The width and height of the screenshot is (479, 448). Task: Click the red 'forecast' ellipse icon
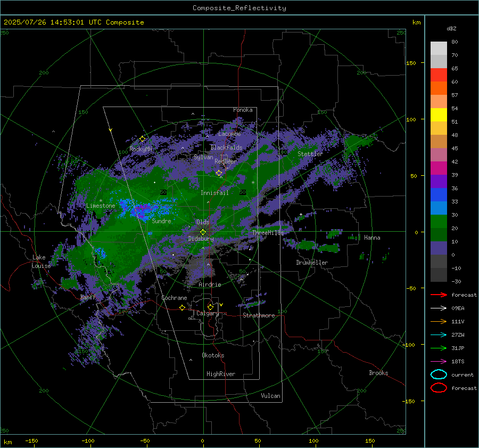coord(439,388)
